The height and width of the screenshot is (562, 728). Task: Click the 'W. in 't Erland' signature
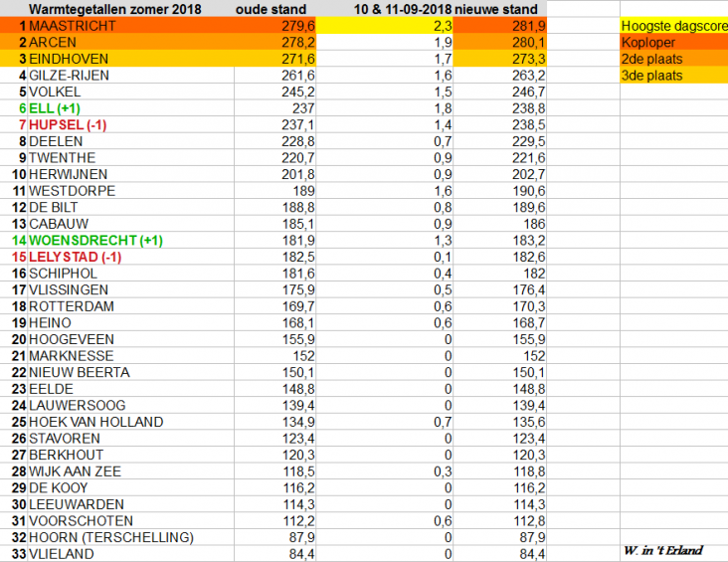click(x=662, y=550)
